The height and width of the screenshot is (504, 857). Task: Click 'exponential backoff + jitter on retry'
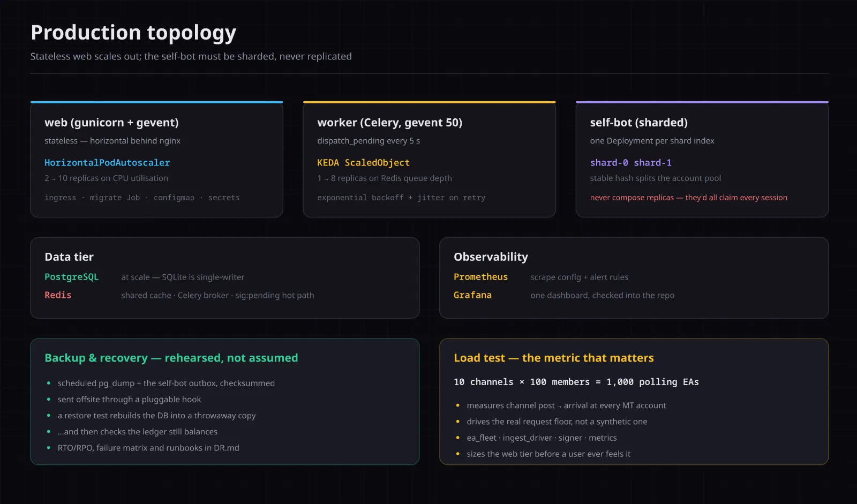401,198
